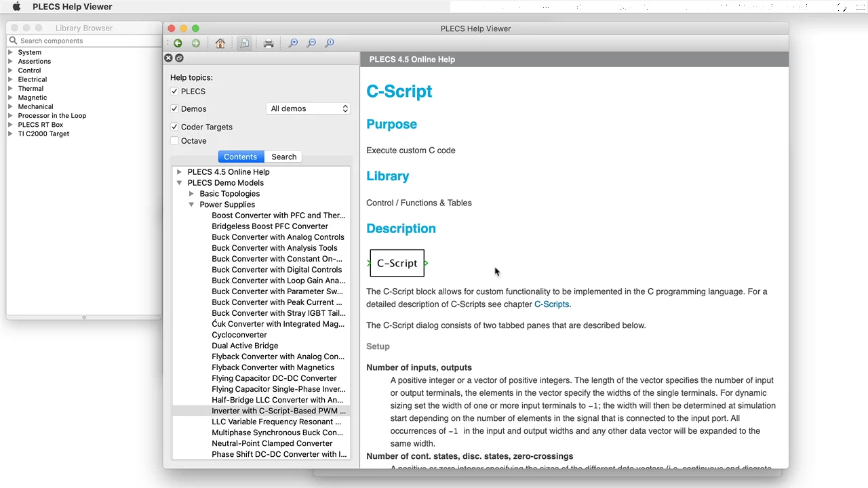Image resolution: width=868 pixels, height=488 pixels.
Task: Print the current help page
Action: [x=269, y=43]
